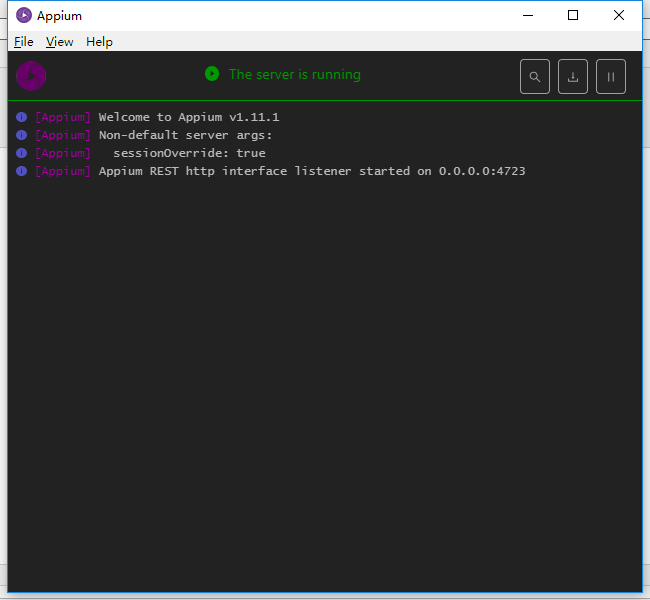Select 'Welcome to Appium v1.11.1' log line
This screenshot has height=600, width=650.
[x=189, y=117]
